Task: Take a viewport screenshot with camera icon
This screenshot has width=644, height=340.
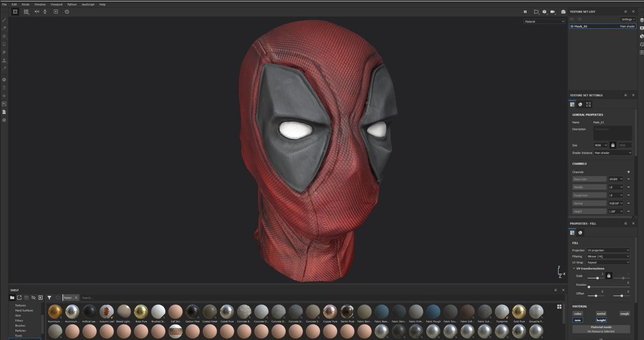Action: (563, 11)
